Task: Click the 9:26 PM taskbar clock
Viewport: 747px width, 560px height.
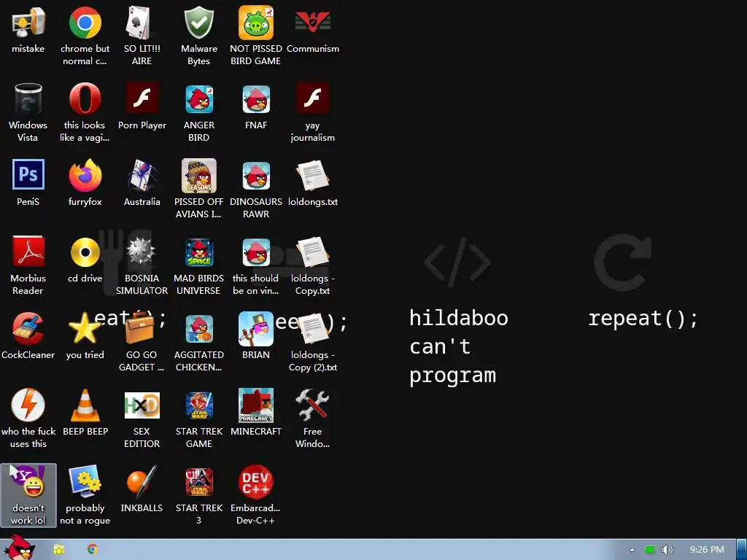Action: pos(707,550)
